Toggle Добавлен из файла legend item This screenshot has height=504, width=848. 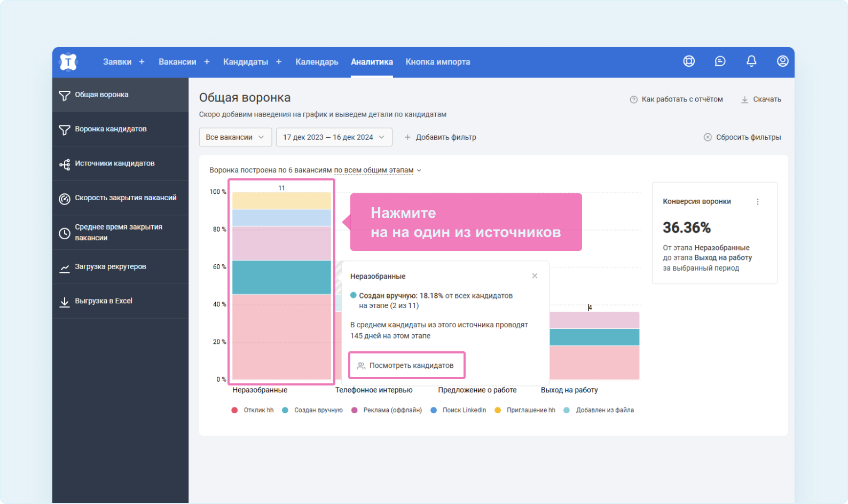(599, 410)
